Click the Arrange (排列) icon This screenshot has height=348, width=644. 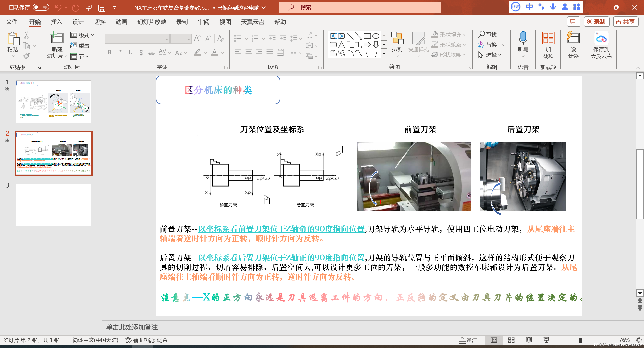[x=397, y=38]
